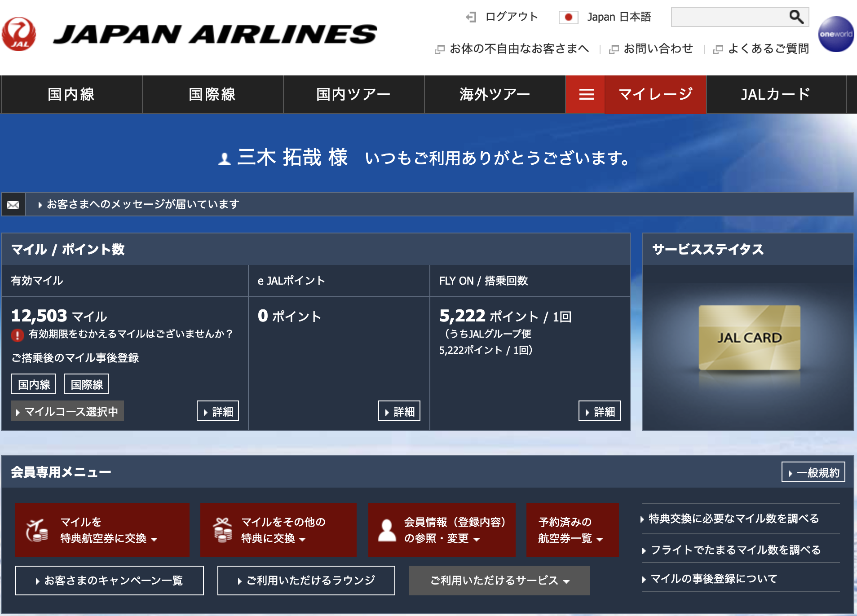The image size is (857, 616).
Task: Select the マイレージ navigation tab
Action: point(655,94)
